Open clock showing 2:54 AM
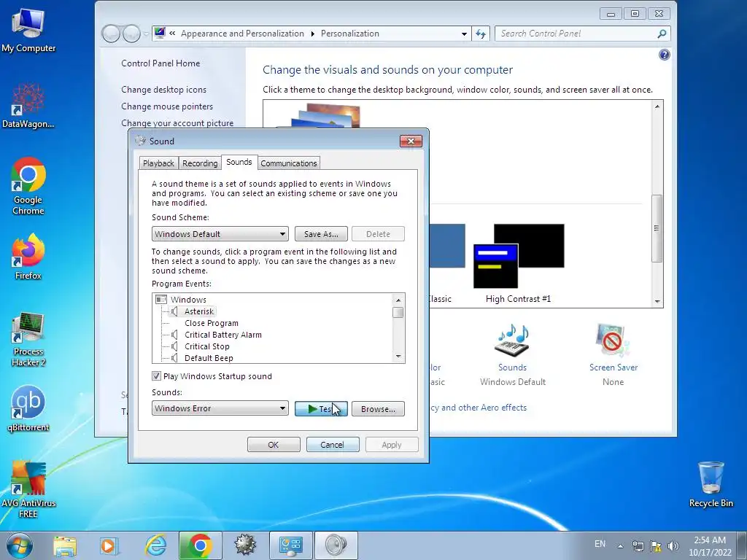This screenshot has height=560, width=747. click(710, 545)
